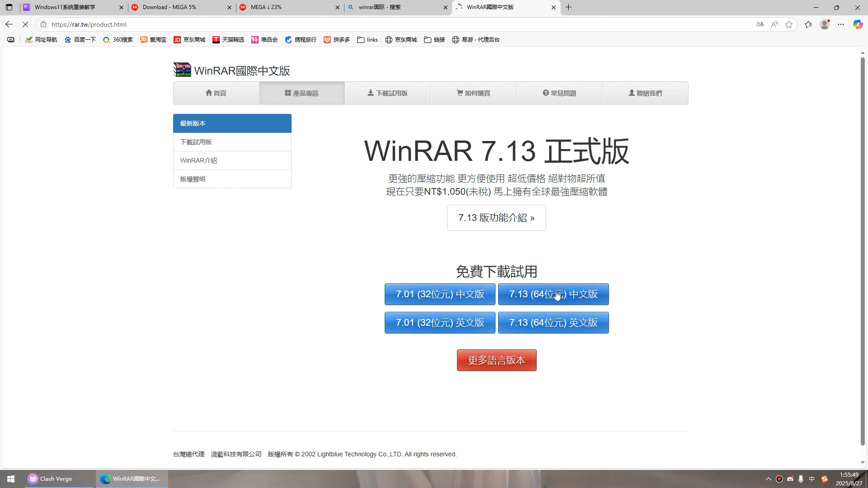Screen dimensions: 868x488
Task: Open the Windows Start button
Action: click(x=11, y=479)
